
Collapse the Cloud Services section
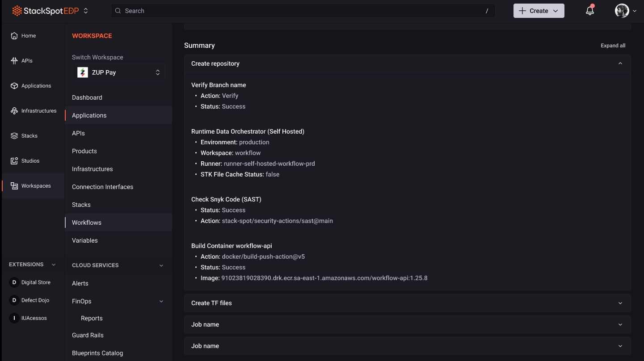pos(161,265)
